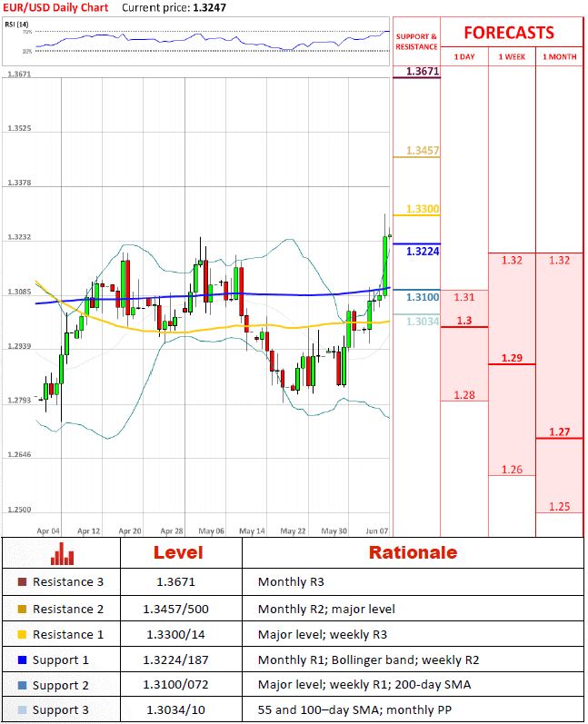Click the 'Level' column header
588x724 pixels.
click(178, 552)
